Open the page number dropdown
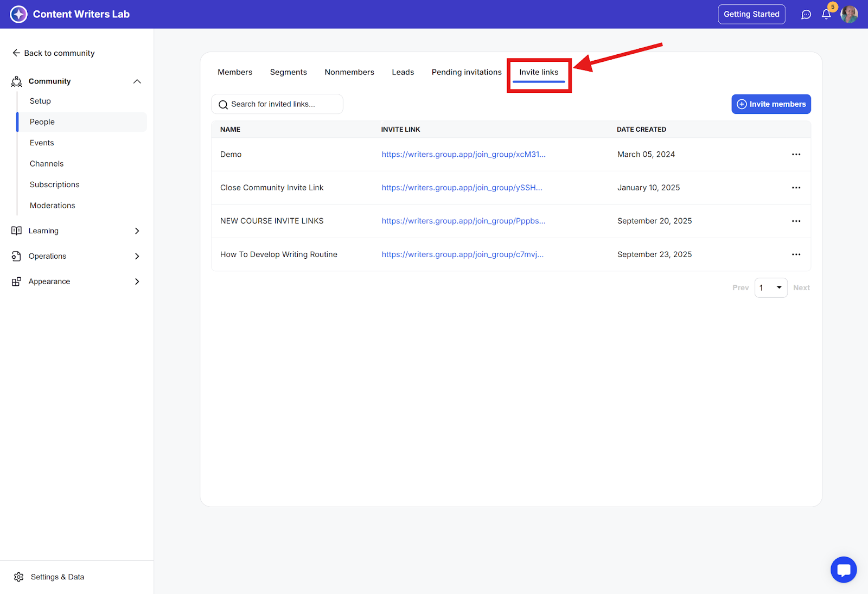 [x=771, y=288]
